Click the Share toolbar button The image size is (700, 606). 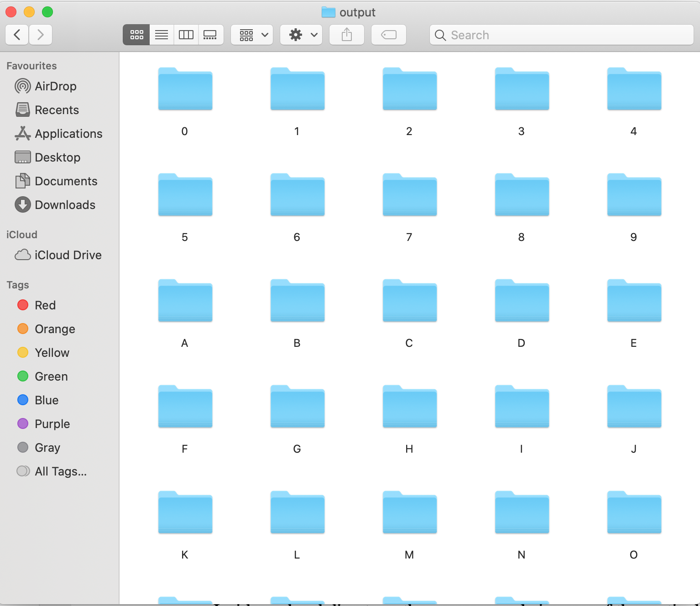pyautogui.click(x=347, y=35)
